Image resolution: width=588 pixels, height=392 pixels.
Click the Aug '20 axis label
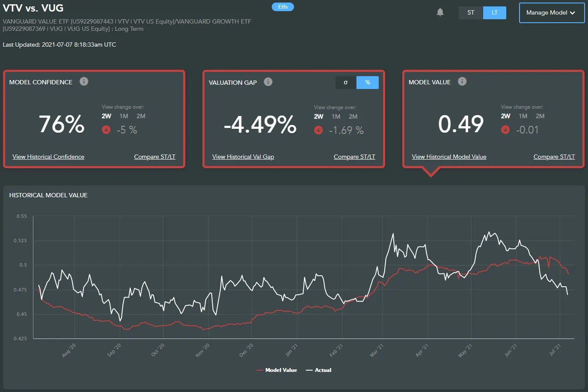(68, 350)
